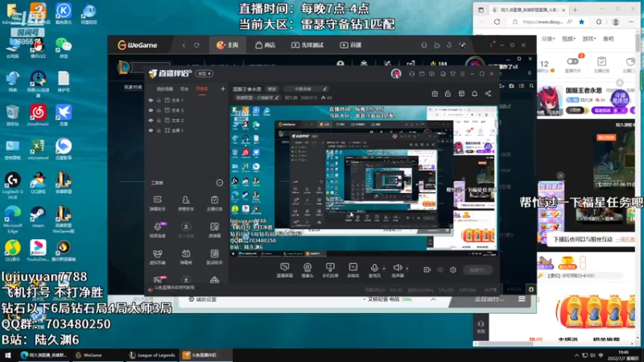The height and width of the screenshot is (362, 644).
Task: Open Edge profile avatar icon
Action: [x=615, y=22]
